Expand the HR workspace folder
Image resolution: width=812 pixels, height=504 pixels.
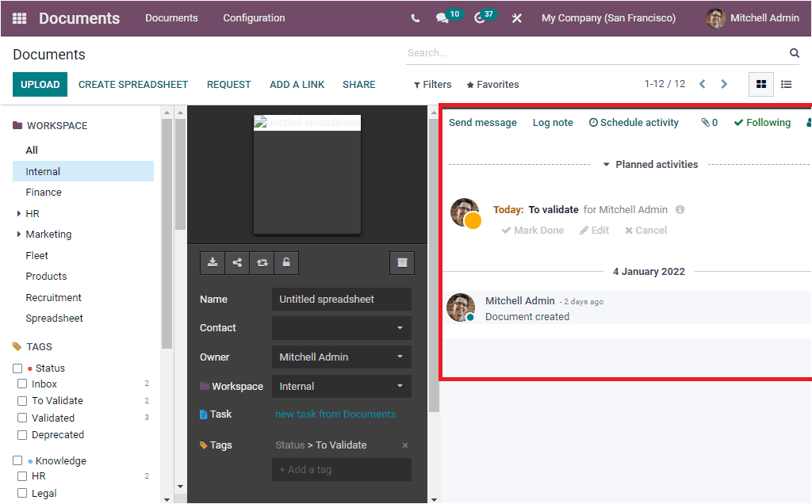coord(19,213)
